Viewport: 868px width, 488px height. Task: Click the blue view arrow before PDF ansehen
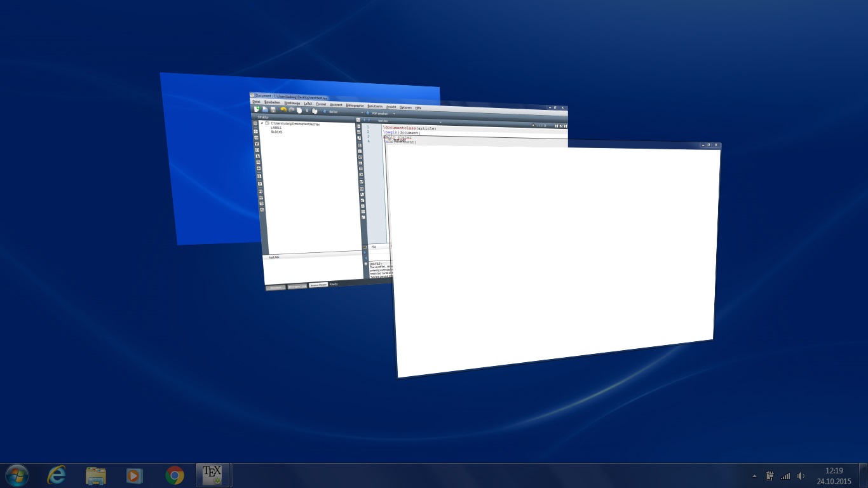pos(367,112)
